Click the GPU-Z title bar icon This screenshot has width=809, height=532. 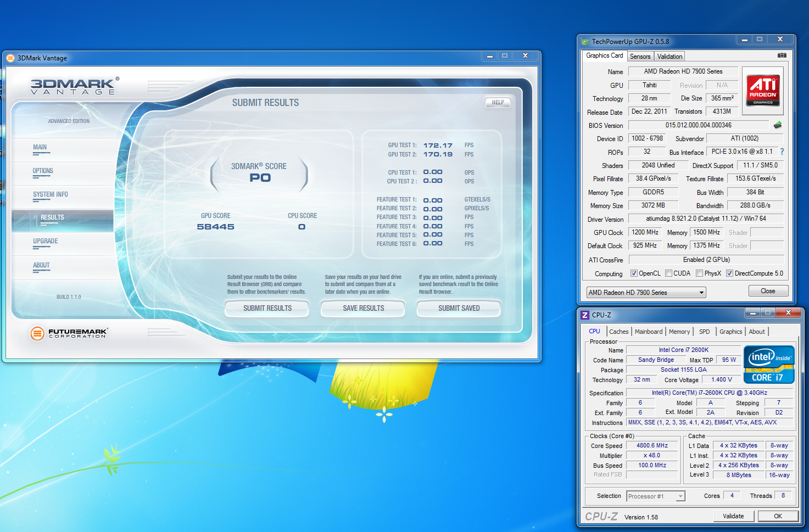585,42
